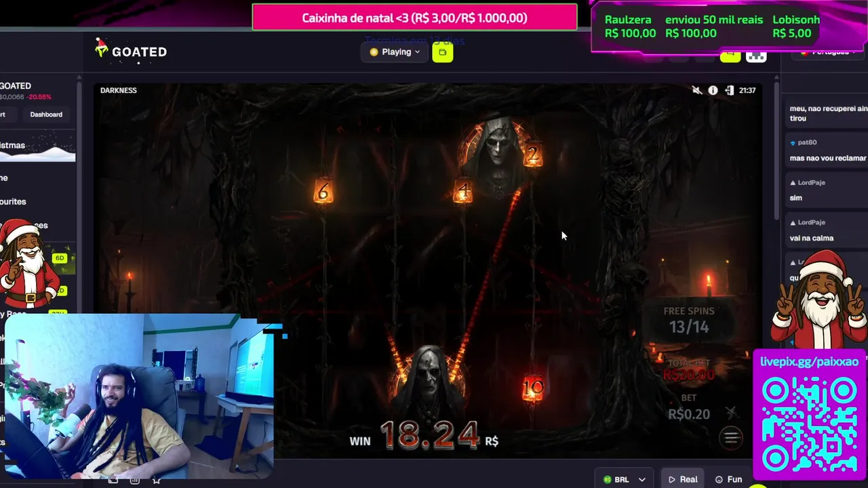Click the DARKNESS game title

pyautogui.click(x=119, y=90)
